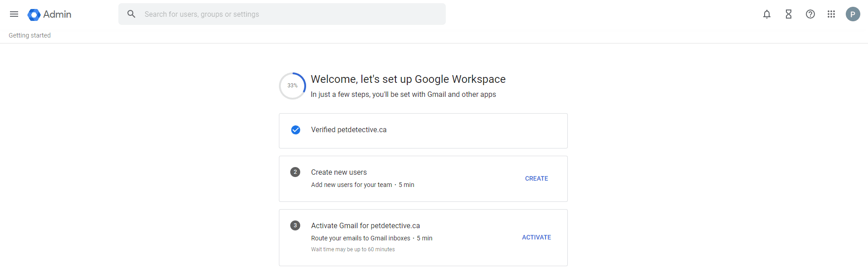Screen dimensions: 868x268
Task: Open the tasks hourglass icon
Action: click(x=788, y=14)
